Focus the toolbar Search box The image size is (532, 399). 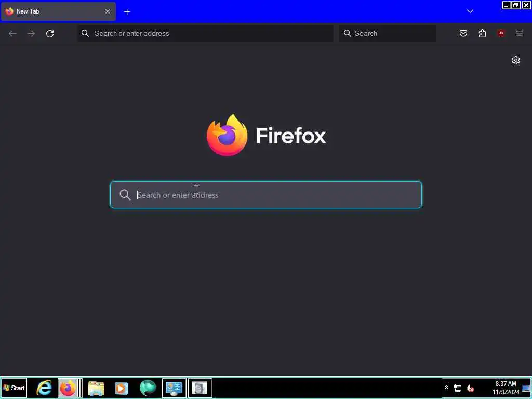(x=388, y=33)
